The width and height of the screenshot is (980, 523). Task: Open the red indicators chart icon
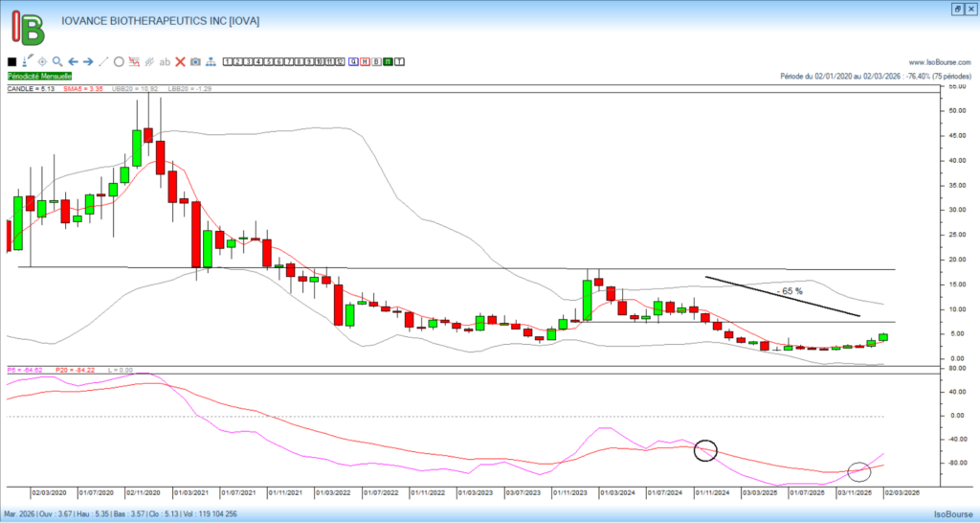(134, 61)
